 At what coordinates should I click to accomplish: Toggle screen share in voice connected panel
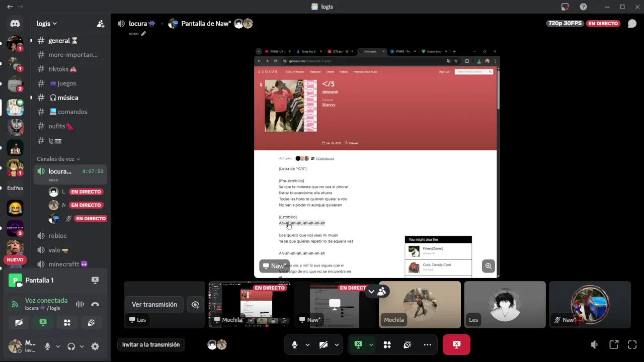pos(43,323)
